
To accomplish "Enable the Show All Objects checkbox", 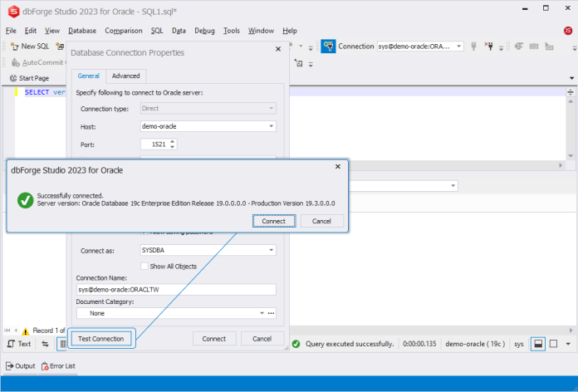I will (144, 267).
